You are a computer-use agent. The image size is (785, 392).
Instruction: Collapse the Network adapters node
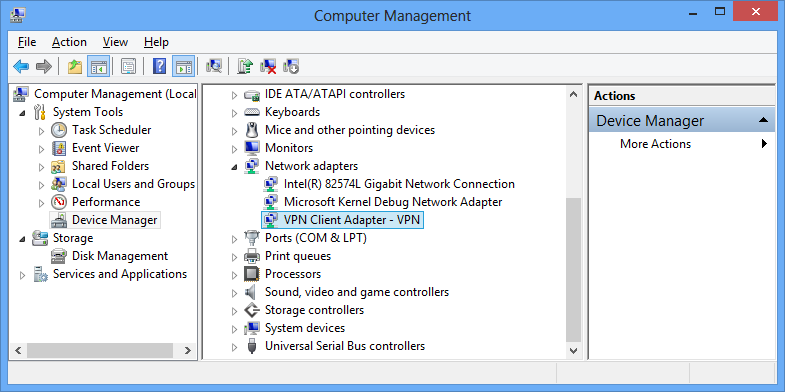[x=234, y=167]
